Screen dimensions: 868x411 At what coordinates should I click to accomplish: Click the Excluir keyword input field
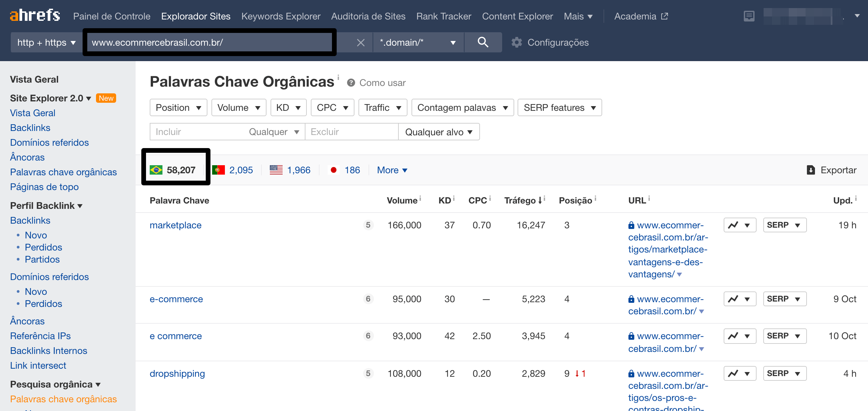[x=351, y=132]
